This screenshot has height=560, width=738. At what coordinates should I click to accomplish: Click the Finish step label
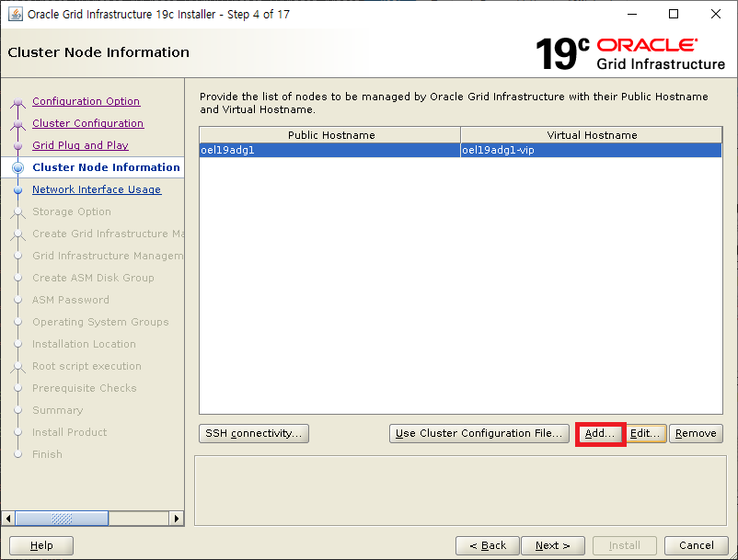point(47,454)
